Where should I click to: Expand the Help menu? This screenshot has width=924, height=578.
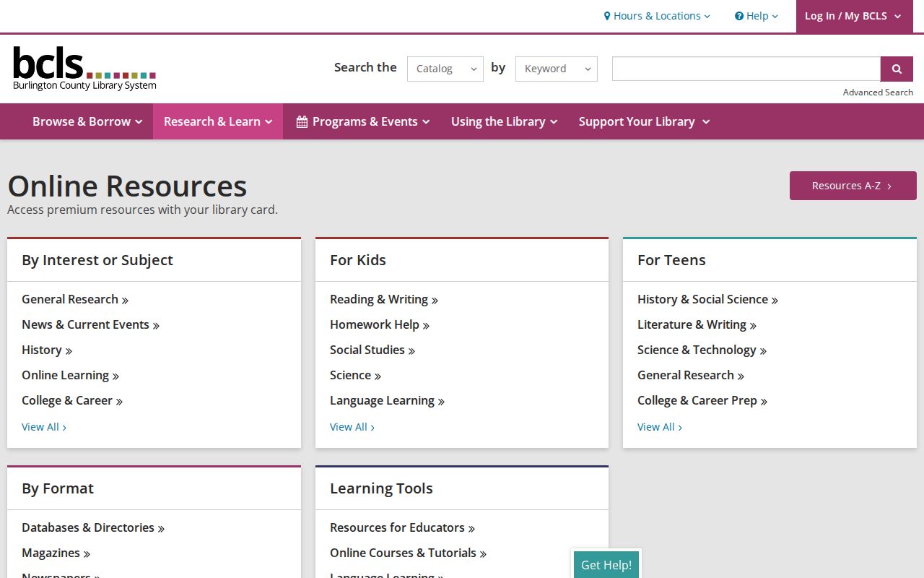coord(757,16)
